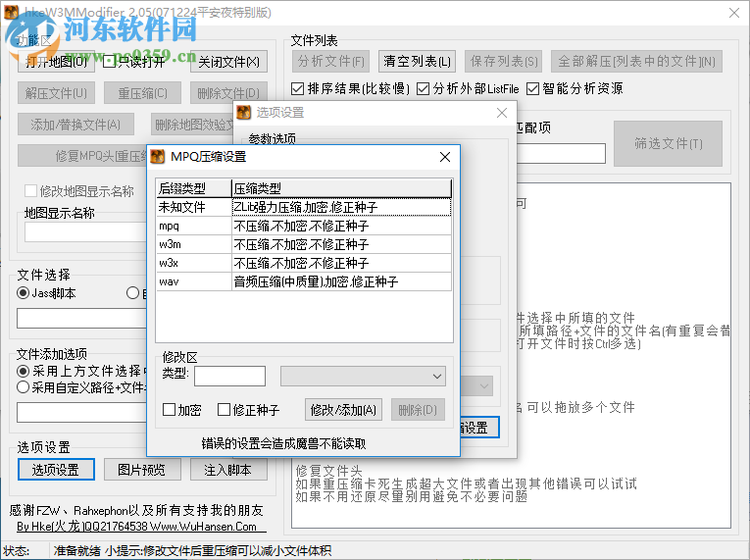
Task: Click 重压缩(C) button in main window
Action: [x=142, y=93]
